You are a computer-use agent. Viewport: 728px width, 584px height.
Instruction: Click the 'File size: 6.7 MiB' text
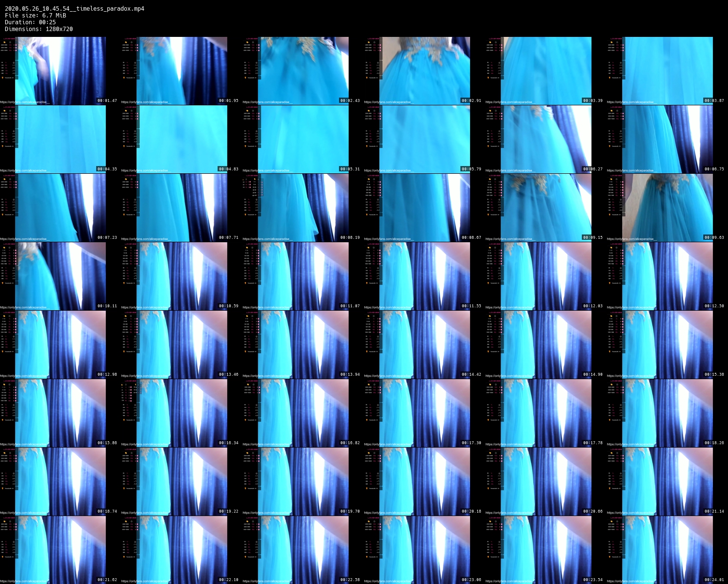[35, 16]
